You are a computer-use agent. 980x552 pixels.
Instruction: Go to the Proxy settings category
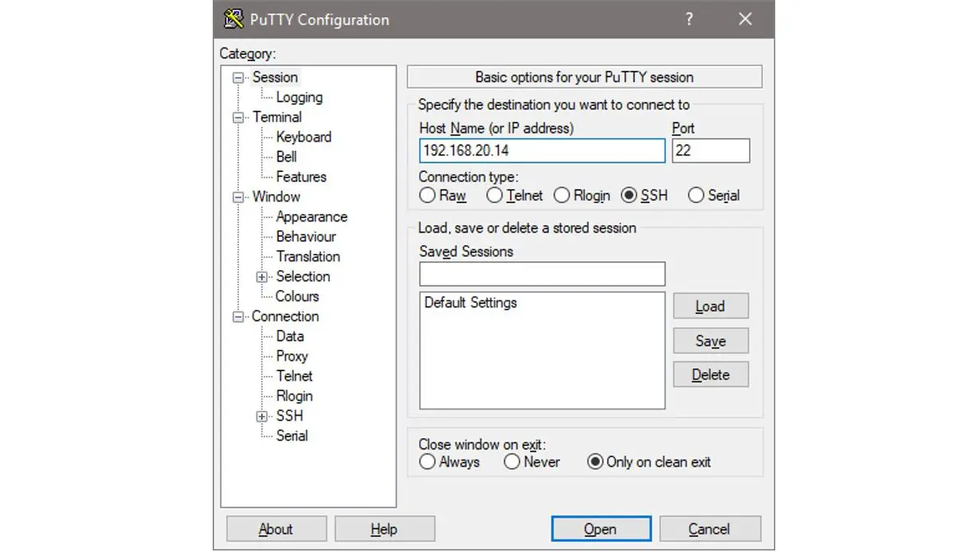coord(292,356)
